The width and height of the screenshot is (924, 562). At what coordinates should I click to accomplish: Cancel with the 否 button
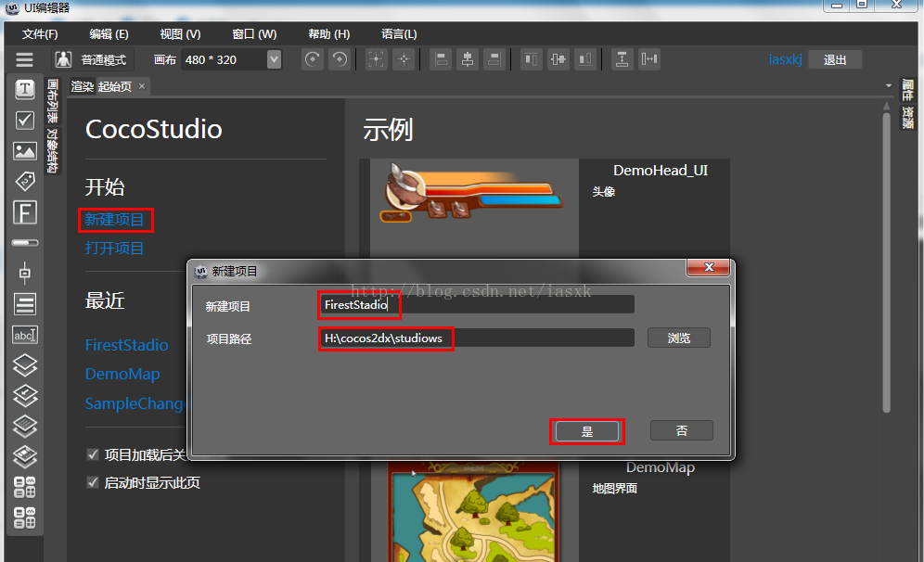point(681,430)
